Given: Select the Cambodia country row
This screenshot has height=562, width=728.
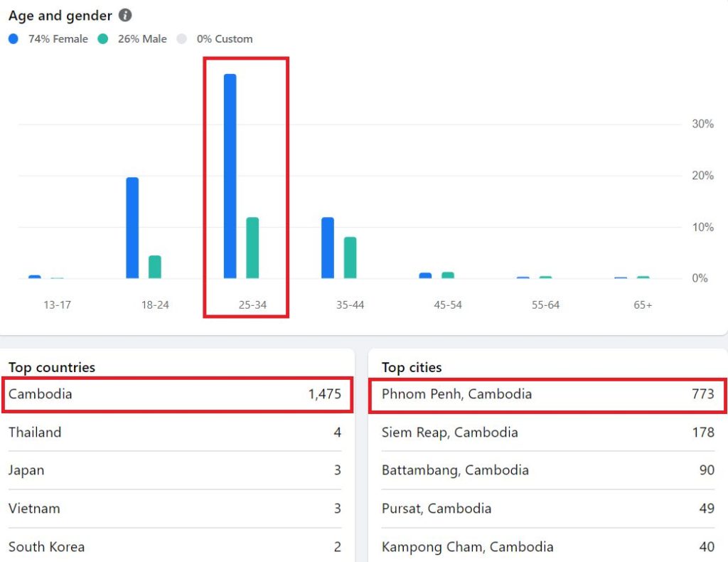Looking at the screenshot, I should [175, 394].
